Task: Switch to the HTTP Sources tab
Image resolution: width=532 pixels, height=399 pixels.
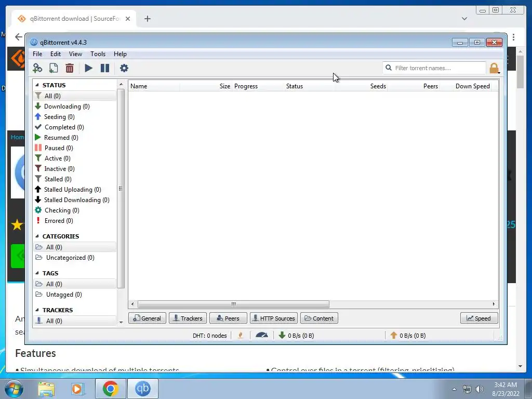Action: click(x=274, y=318)
